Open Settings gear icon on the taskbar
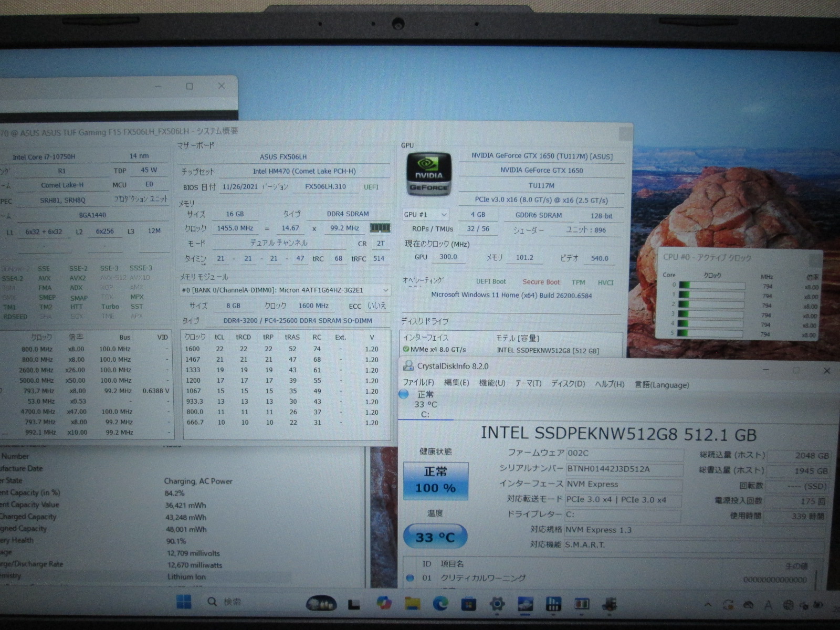The image size is (840, 630). pos(497,604)
